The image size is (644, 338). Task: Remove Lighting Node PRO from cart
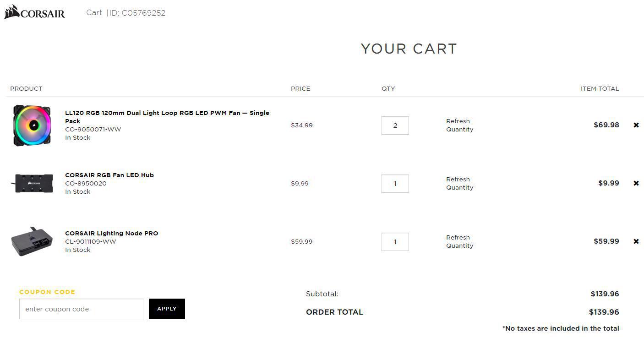[x=636, y=241]
